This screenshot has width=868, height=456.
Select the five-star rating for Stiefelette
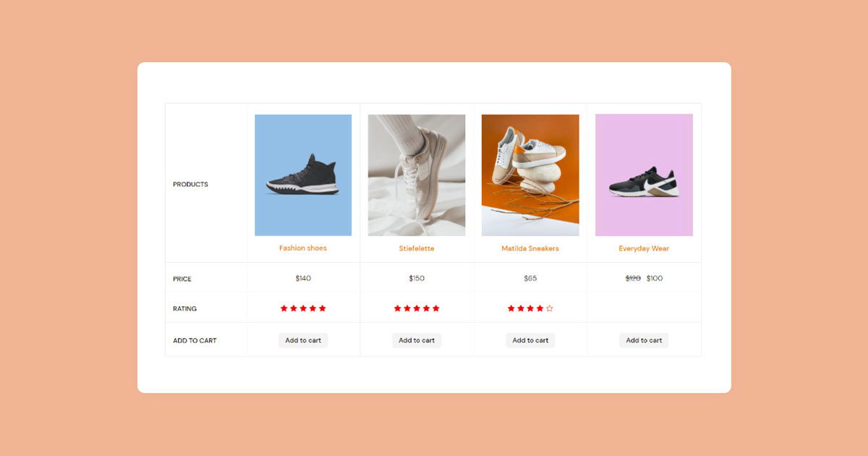click(x=417, y=308)
